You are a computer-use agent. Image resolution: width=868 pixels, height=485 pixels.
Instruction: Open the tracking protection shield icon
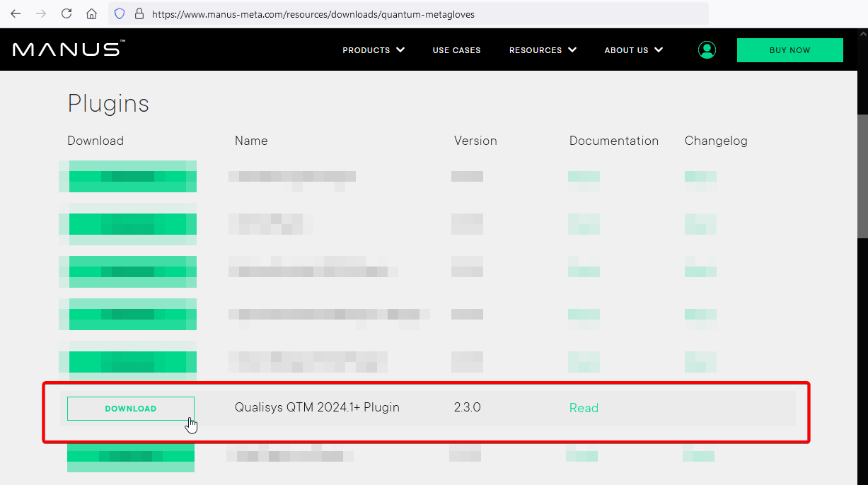coord(120,13)
